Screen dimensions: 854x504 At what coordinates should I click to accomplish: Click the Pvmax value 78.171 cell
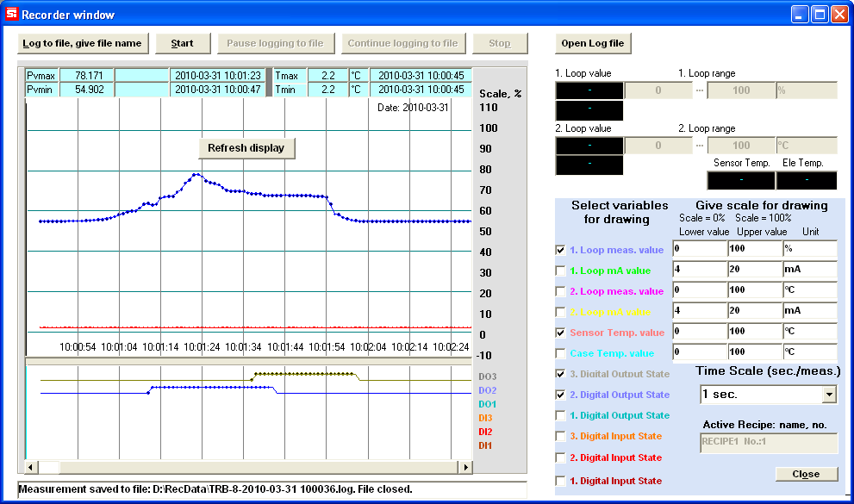[86, 76]
